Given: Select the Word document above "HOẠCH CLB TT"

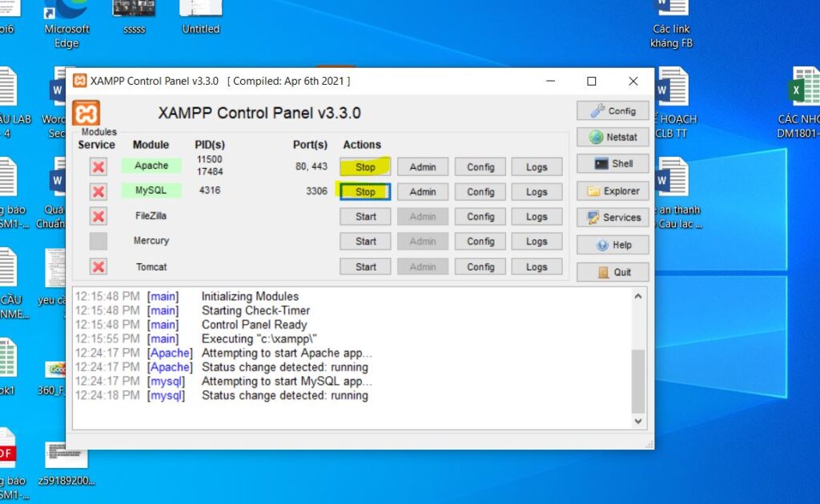Looking at the screenshot, I should coord(672,86).
